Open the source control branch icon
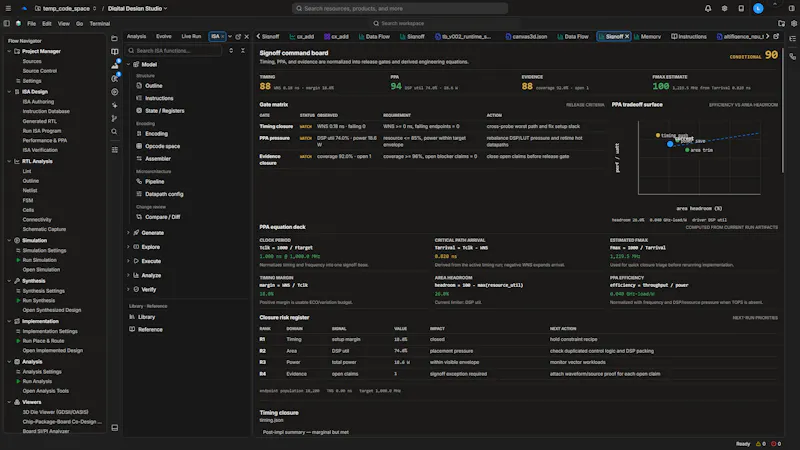This screenshot has width=800, height=450. pyautogui.click(x=114, y=118)
